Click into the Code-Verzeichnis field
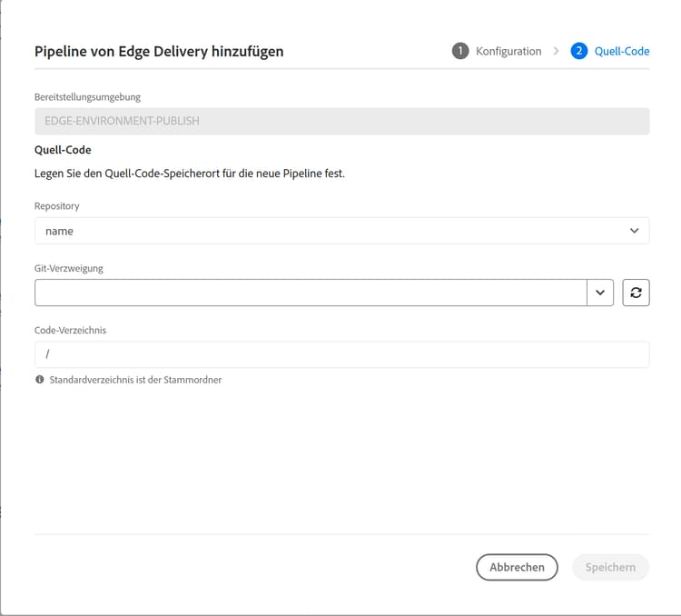The image size is (681, 616). [x=342, y=354]
